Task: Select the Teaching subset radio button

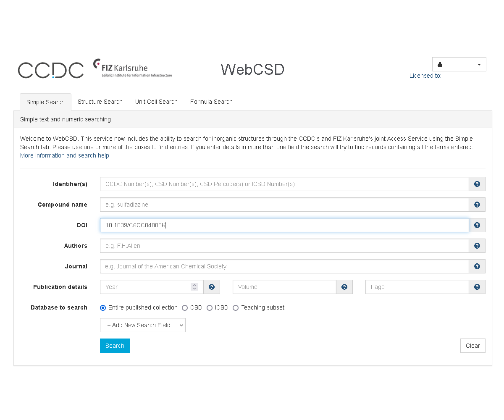Action: coord(236,308)
